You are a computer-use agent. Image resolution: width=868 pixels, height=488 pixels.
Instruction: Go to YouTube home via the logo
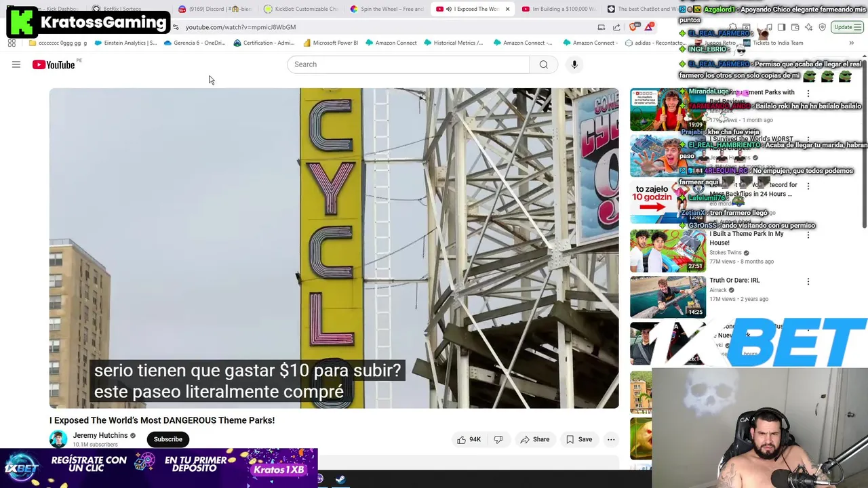tap(54, 64)
